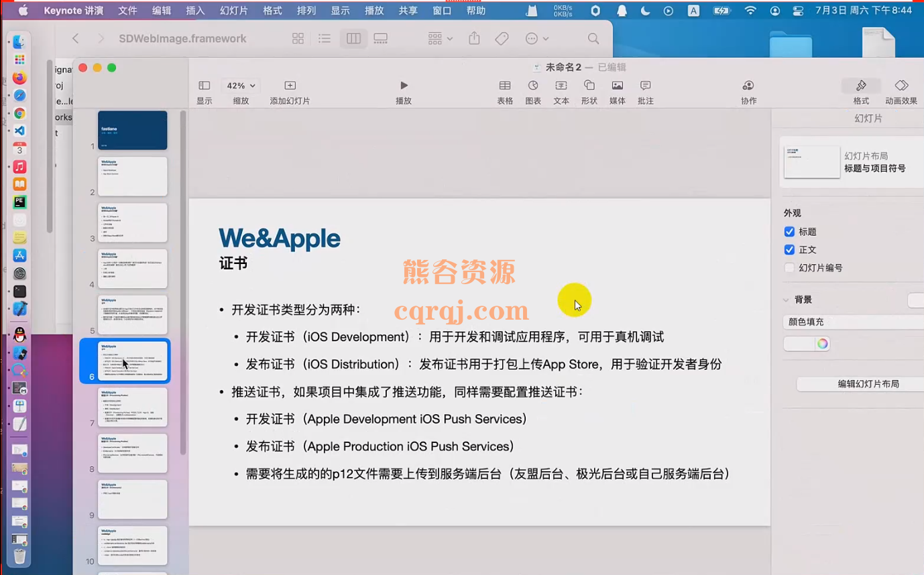Screen dimensions: 924x575
Task: Click the 编辑幻灯片布局 button
Action: (x=860, y=384)
